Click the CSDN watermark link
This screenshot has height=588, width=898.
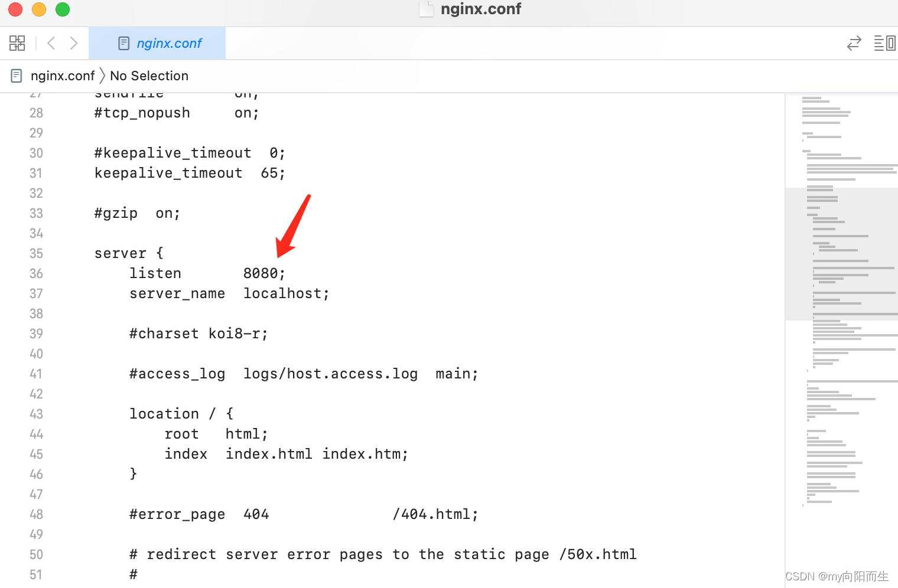pos(836,576)
